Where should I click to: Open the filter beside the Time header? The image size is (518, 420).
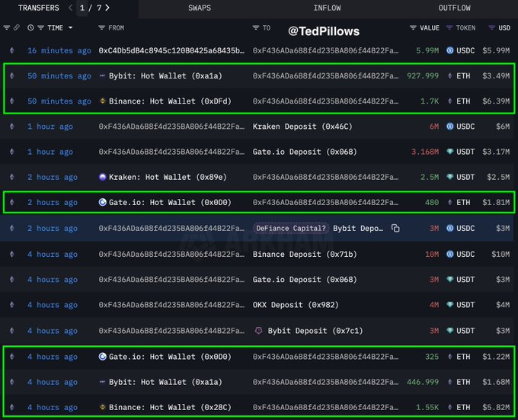[40, 27]
